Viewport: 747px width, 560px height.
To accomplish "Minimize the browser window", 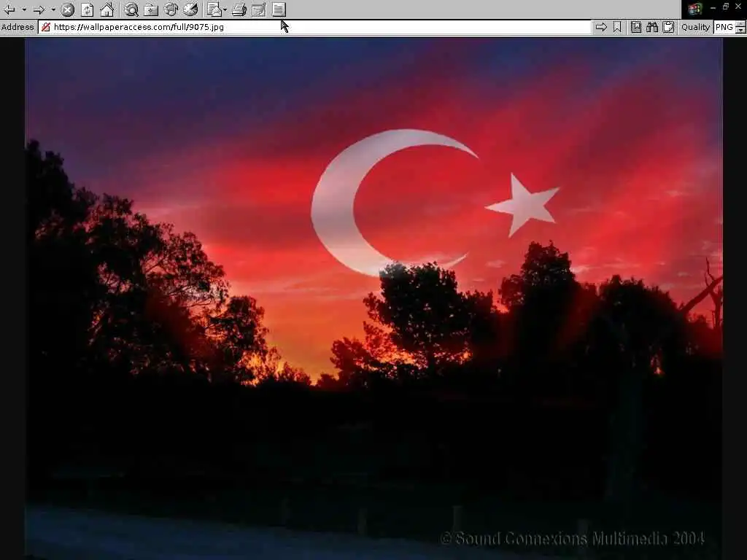I will (713, 7).
